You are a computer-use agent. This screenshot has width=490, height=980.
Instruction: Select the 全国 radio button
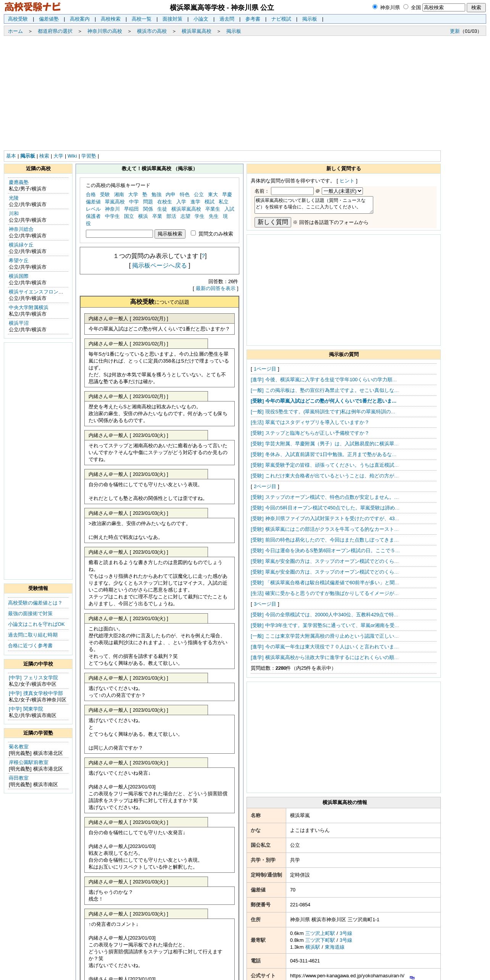tap(406, 7)
